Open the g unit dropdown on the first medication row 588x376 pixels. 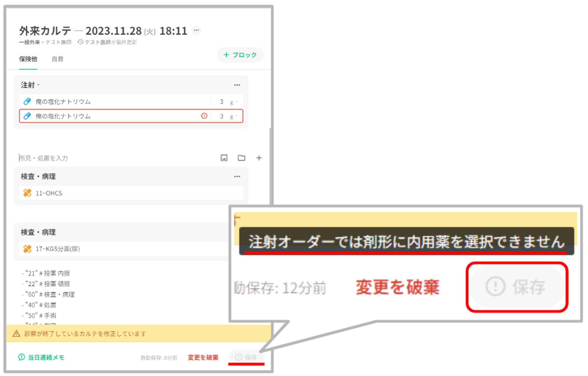[234, 102]
